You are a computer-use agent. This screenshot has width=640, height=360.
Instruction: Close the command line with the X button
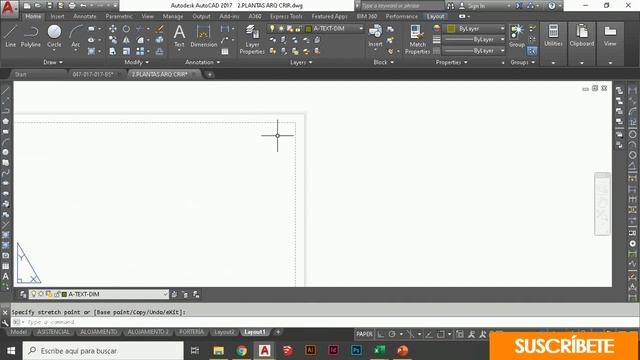click(5, 312)
